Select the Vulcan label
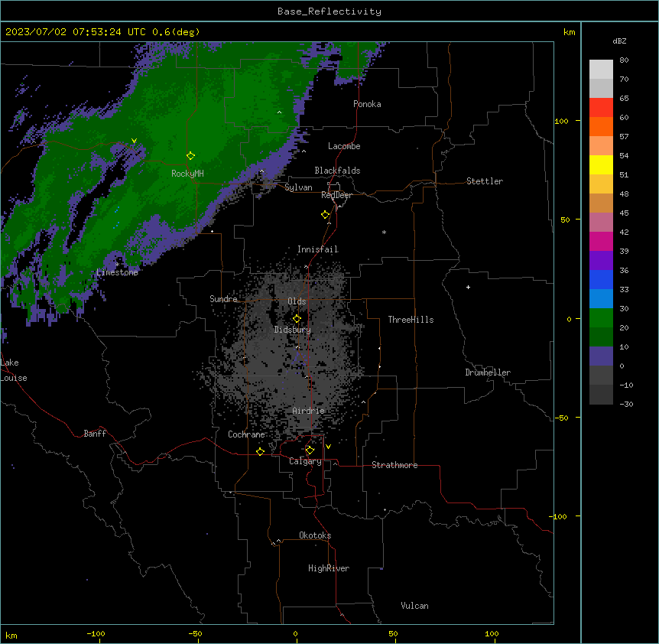Viewport: 659px width, 644px height. [415, 606]
